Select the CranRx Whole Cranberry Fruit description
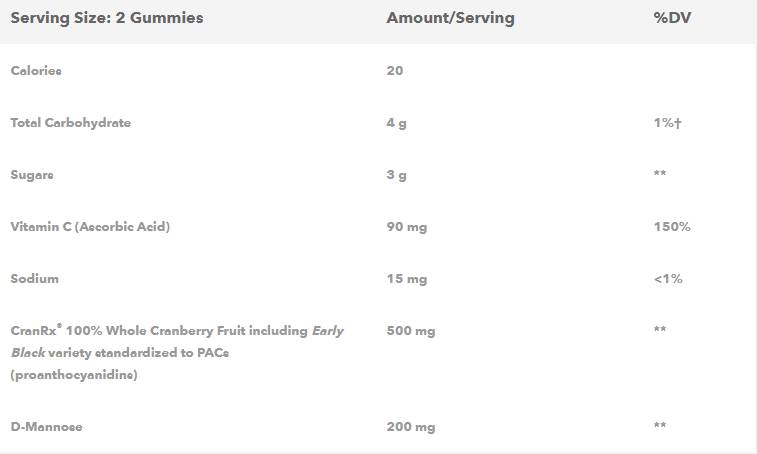 [176, 352]
